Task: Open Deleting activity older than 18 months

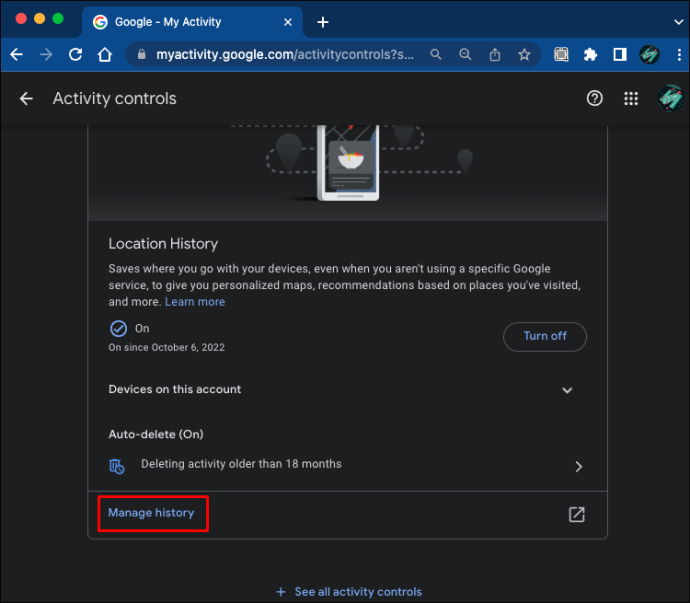Action: point(348,465)
